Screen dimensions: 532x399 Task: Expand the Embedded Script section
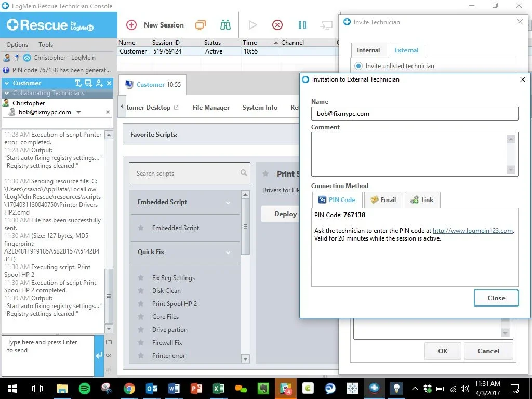tap(228, 203)
